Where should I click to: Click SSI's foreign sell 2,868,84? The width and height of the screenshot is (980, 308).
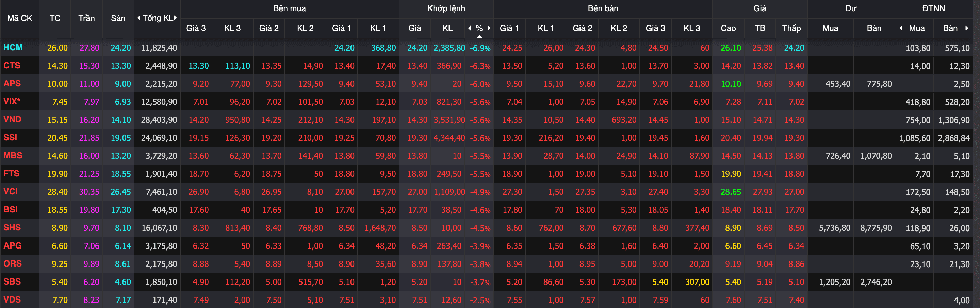point(954,138)
